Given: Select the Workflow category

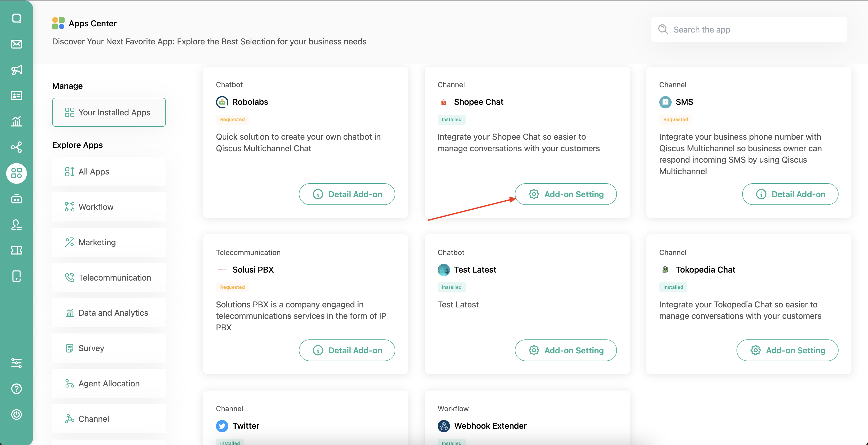Looking at the screenshot, I should point(109,207).
